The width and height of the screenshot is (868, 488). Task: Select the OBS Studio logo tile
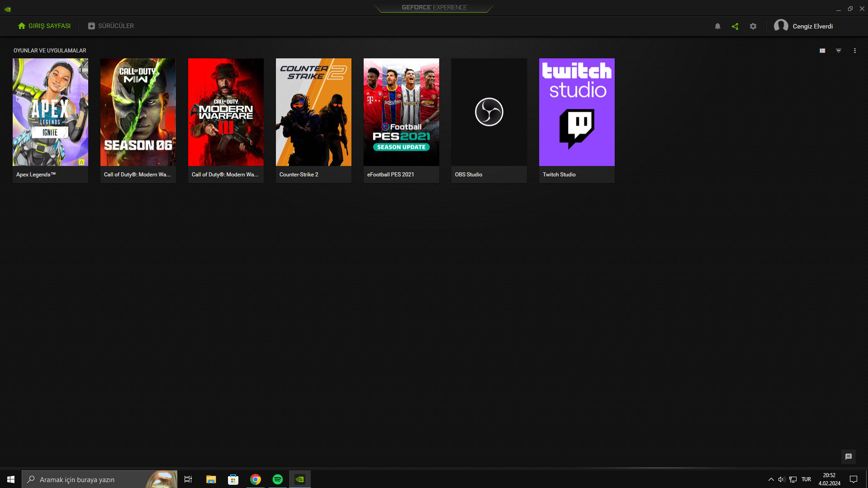(489, 112)
